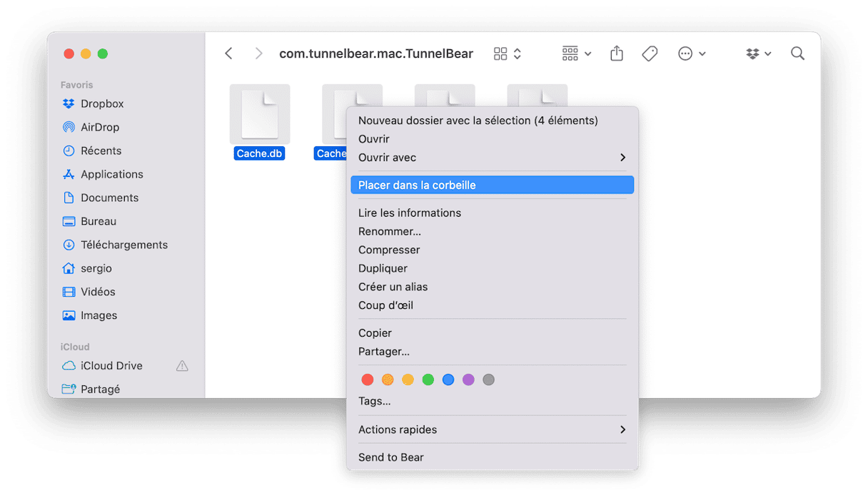The width and height of the screenshot is (868, 493).
Task: Select the Cache.db file thumbnail
Action: tap(259, 114)
